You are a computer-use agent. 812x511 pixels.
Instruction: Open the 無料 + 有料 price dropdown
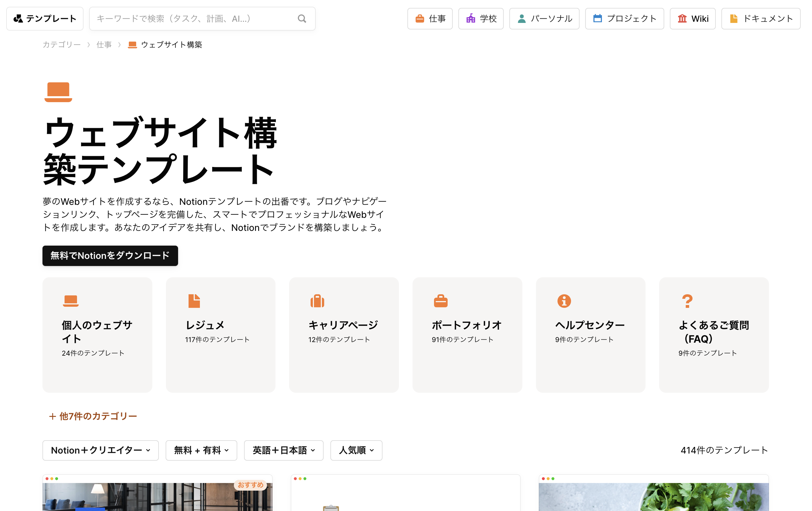click(201, 450)
